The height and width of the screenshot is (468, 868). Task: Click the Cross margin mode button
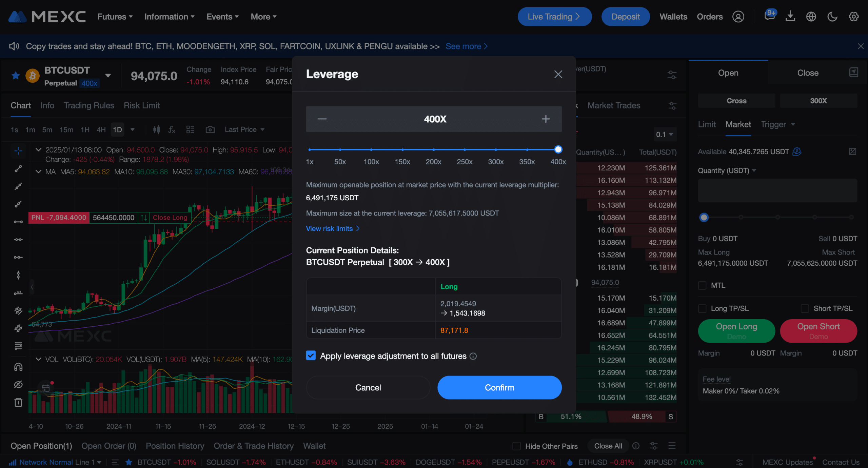tap(736, 101)
